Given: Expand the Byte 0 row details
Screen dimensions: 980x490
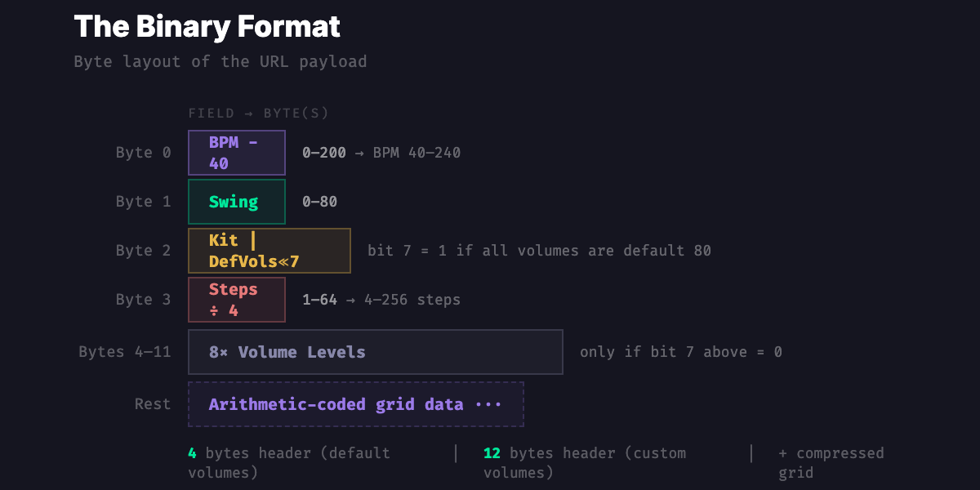Looking at the screenshot, I should [143, 152].
